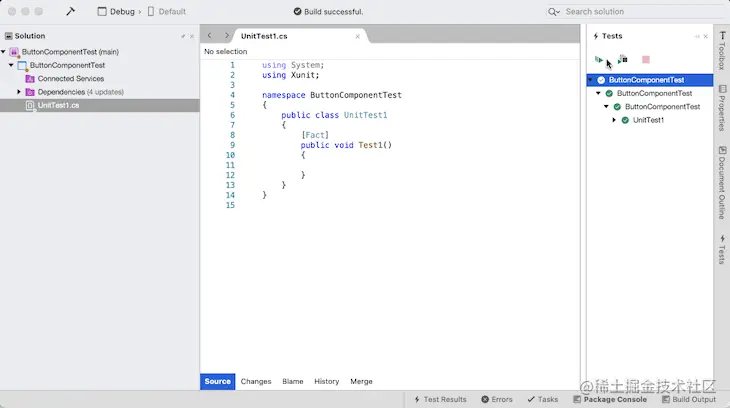730x408 pixels.
Task: Click line number 9 in the gutter
Action: coord(232,145)
